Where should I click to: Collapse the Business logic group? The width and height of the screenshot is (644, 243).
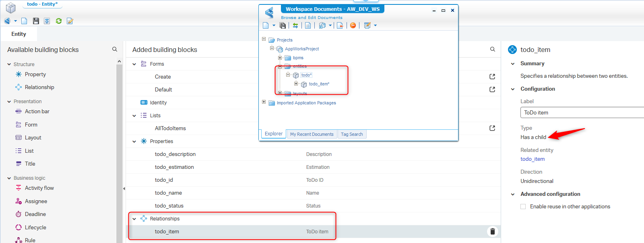[9, 178]
